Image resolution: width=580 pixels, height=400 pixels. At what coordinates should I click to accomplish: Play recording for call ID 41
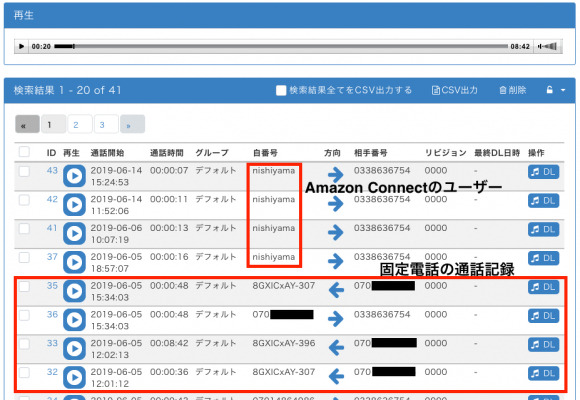coord(74,233)
